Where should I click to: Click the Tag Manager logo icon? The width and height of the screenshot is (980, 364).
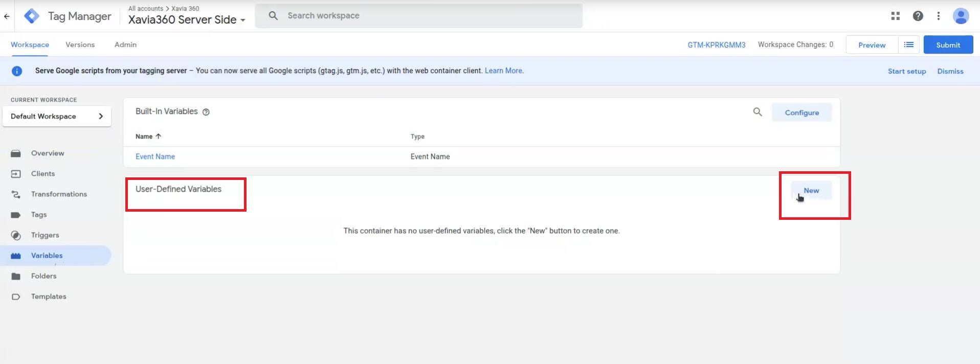32,16
